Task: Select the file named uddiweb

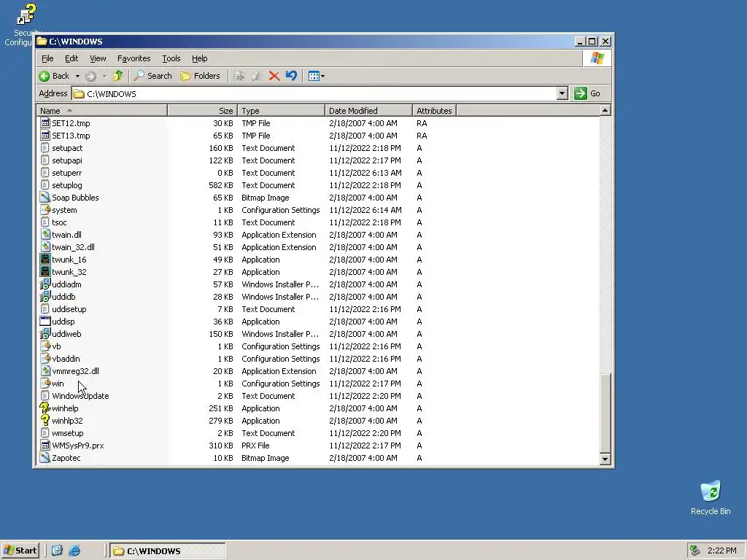Action: [x=66, y=334]
